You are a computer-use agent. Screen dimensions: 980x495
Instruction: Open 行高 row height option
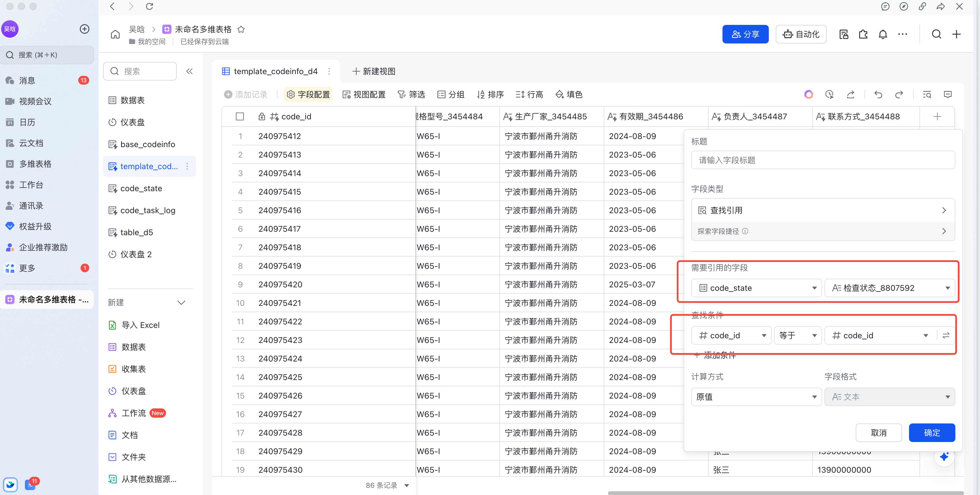click(x=529, y=94)
